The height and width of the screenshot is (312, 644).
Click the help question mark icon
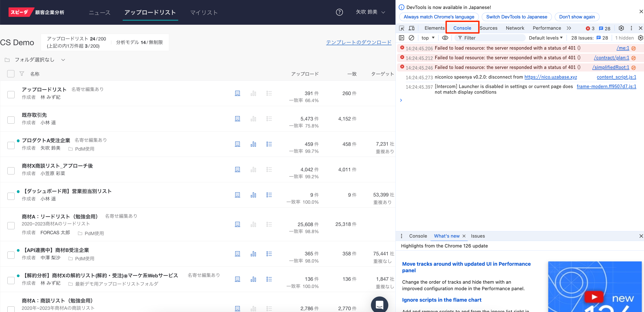point(339,12)
